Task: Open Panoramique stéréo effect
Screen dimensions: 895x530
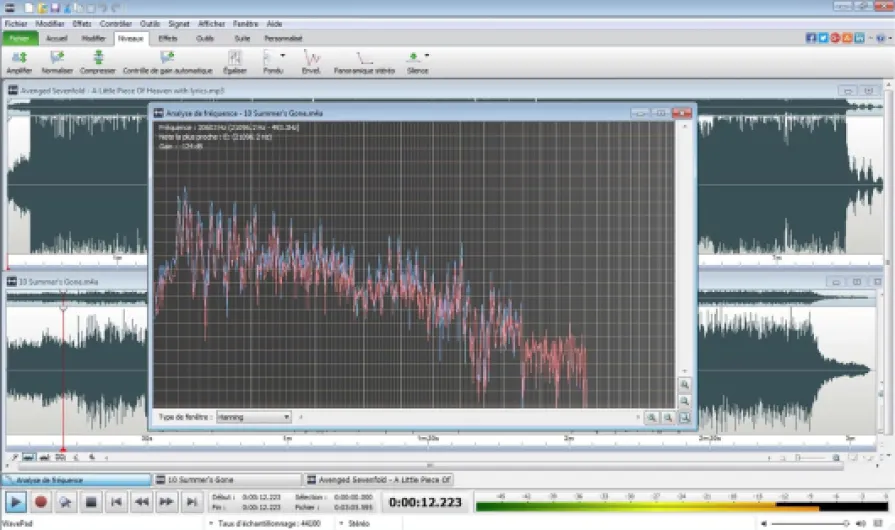Action: (365, 60)
